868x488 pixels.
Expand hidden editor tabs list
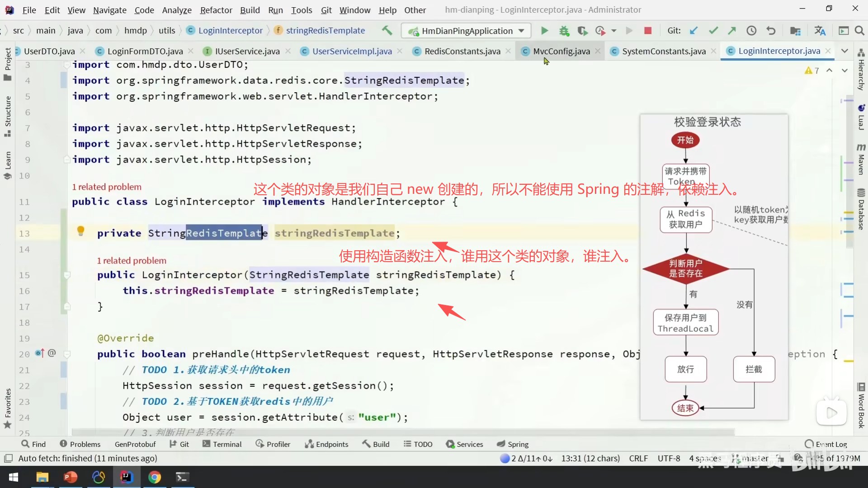point(844,51)
